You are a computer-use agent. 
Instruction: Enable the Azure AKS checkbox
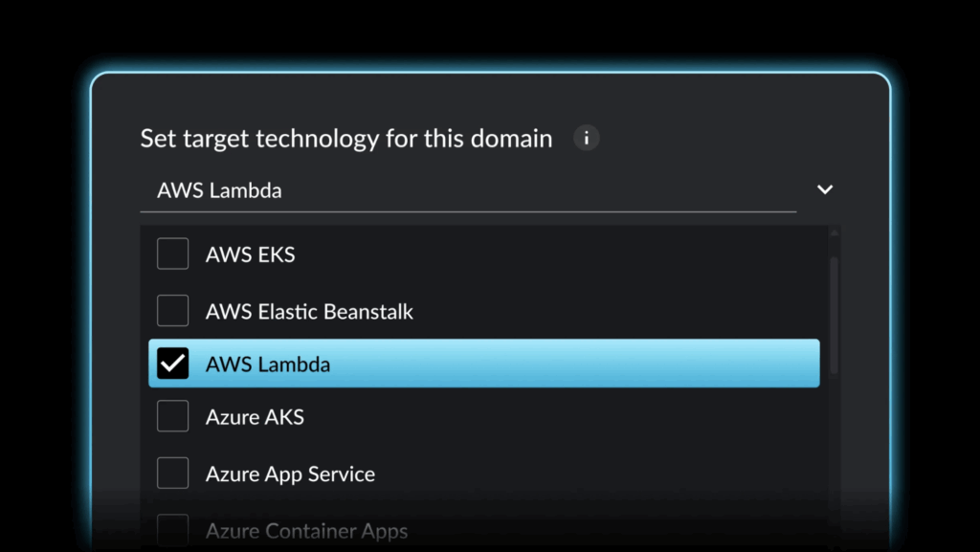(173, 416)
